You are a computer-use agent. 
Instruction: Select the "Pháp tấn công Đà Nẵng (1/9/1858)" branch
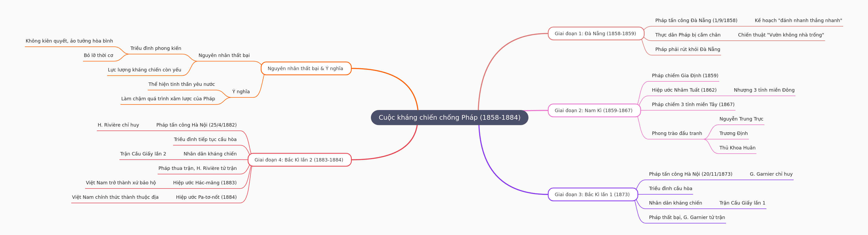point(696,20)
